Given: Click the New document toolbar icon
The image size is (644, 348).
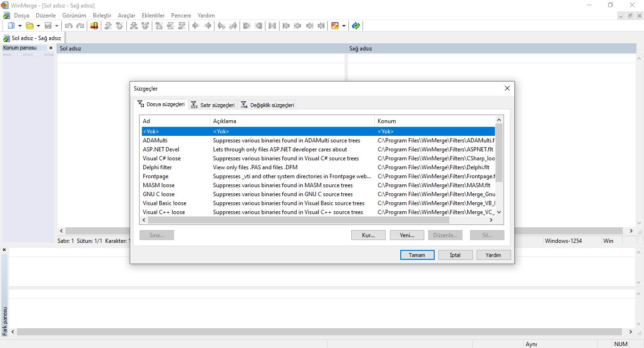Looking at the screenshot, I should 11,26.
